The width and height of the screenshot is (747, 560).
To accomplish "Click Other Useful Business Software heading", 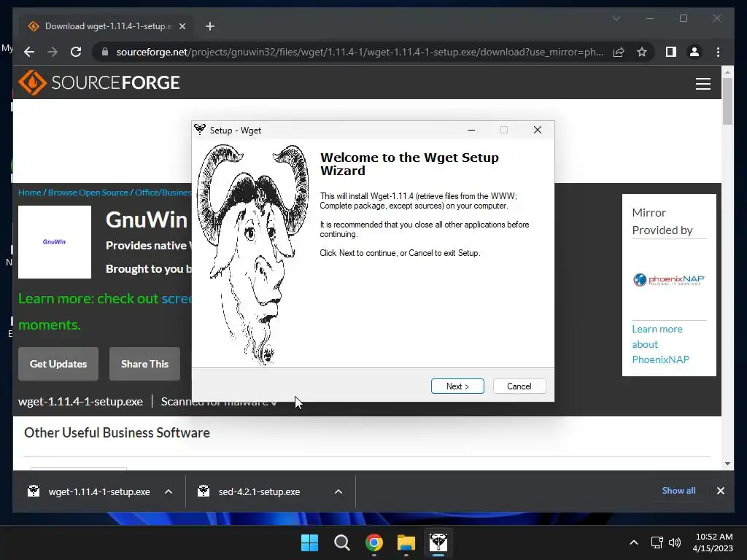I will [x=117, y=432].
